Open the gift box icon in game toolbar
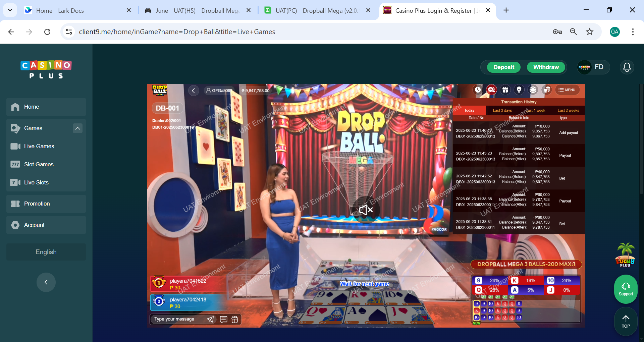The width and height of the screenshot is (644, 342). pos(505,90)
